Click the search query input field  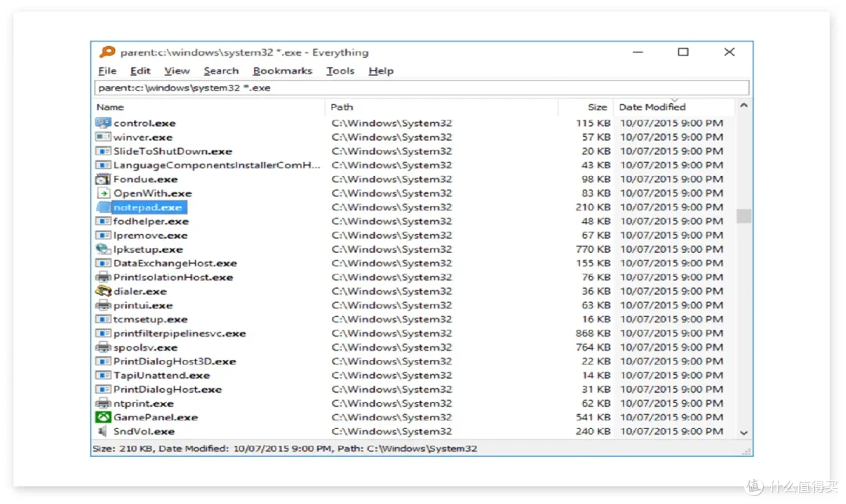(421, 88)
